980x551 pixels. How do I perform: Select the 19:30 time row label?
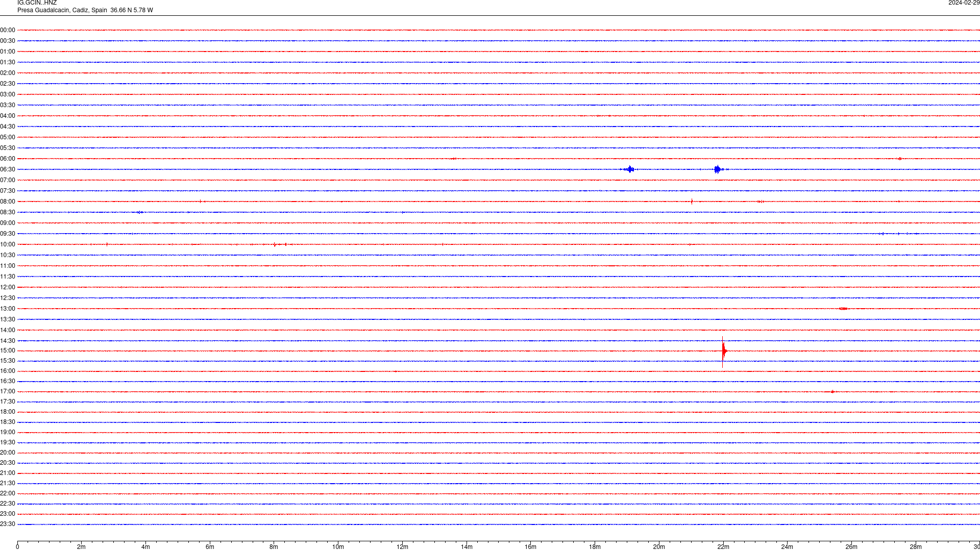click(8, 442)
